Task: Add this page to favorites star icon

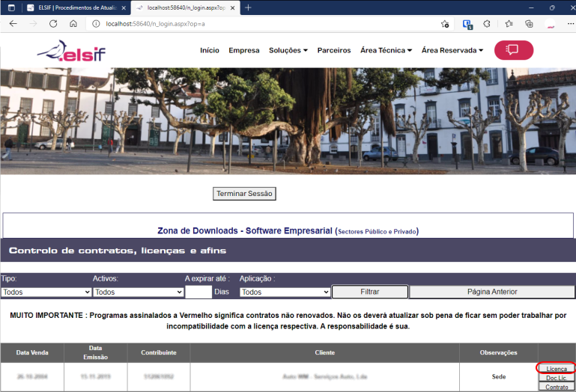Action: point(445,23)
